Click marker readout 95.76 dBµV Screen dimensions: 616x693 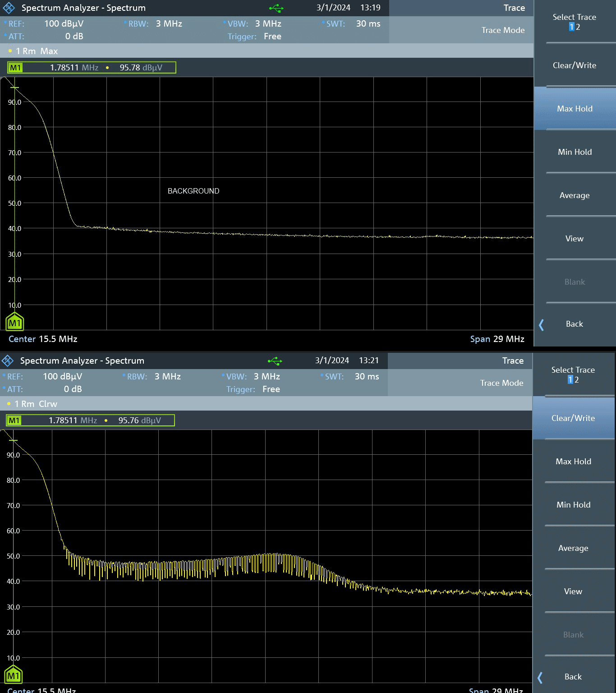139,420
